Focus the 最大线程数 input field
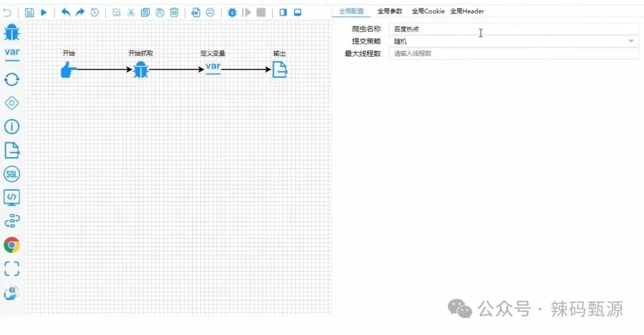This screenshot has width=644, height=335. coord(513,54)
